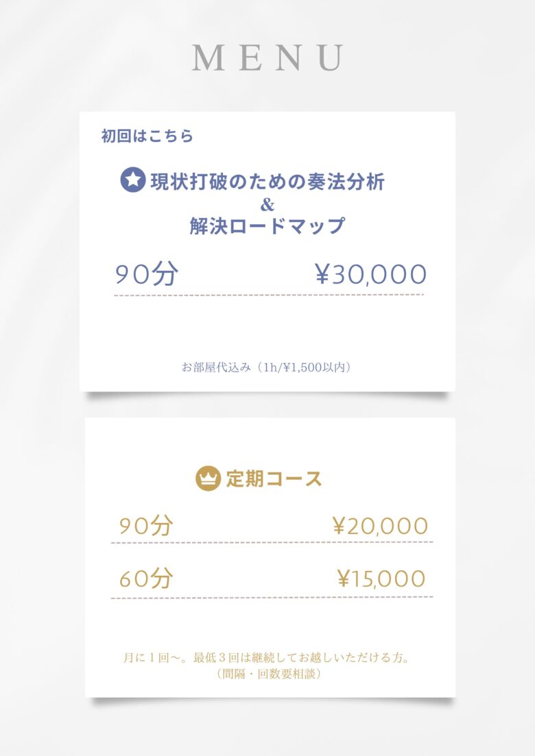Select the 初回はこちら label
Viewport: 535px width, 756px height.
pyautogui.click(x=147, y=136)
